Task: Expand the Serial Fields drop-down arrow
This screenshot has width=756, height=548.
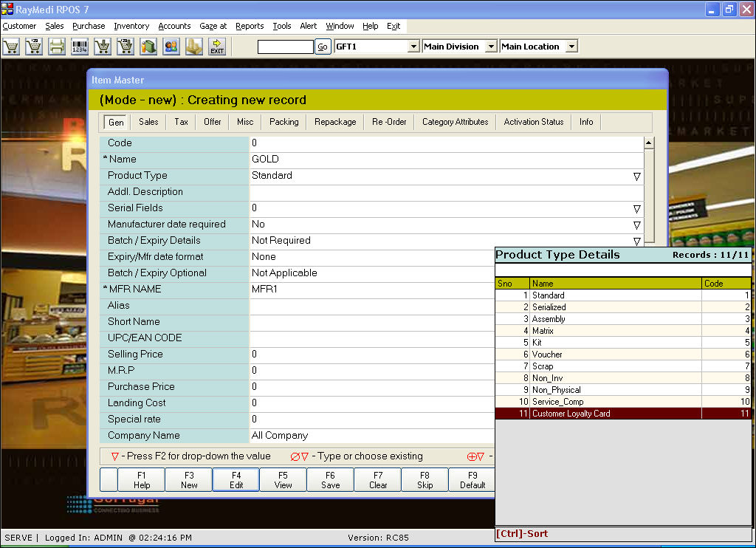Action: tap(636, 209)
